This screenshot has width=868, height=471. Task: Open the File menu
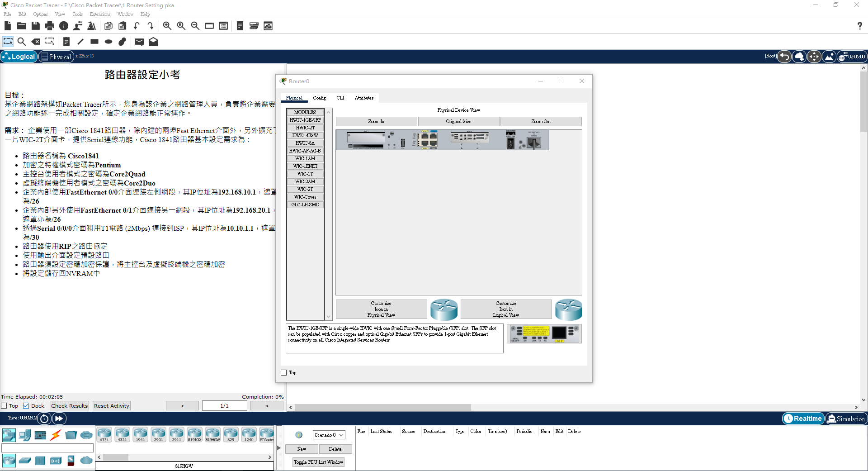(7, 14)
